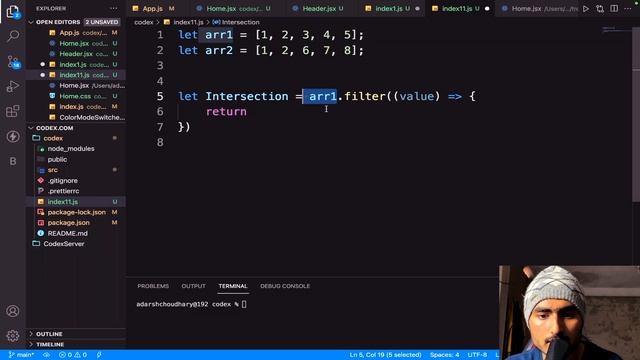
Task: Open the Output panel tab
Action: point(193,286)
